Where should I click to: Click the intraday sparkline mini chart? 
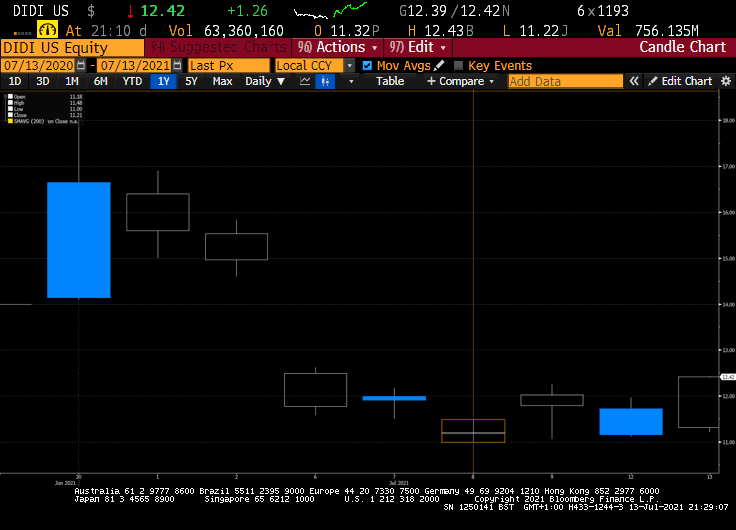pyautogui.click(x=330, y=10)
